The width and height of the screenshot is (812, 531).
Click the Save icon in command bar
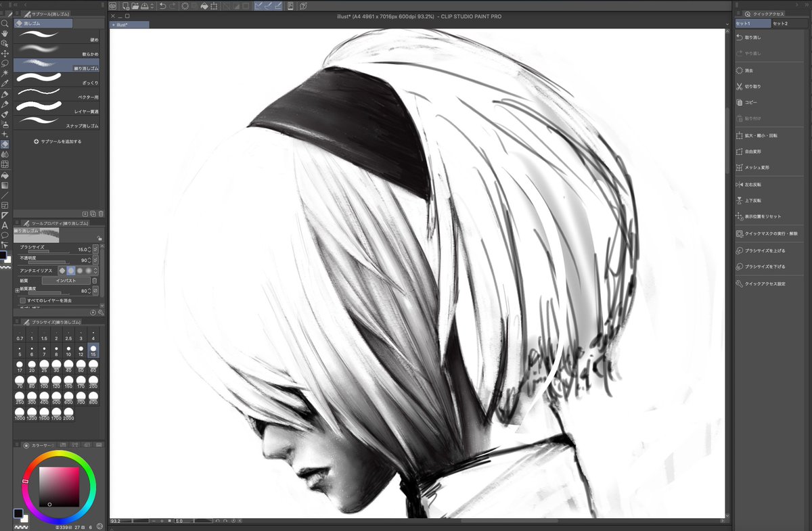tap(145, 6)
